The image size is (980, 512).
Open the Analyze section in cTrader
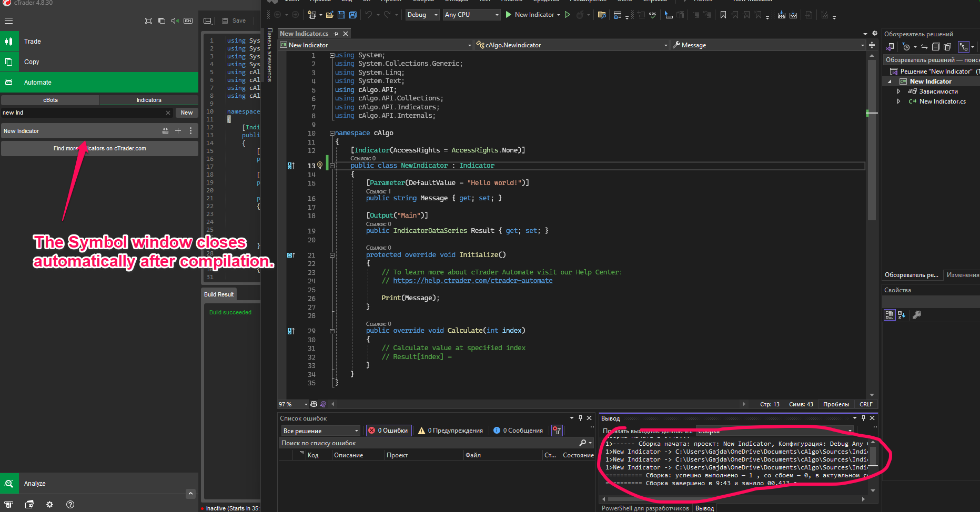tap(99, 483)
